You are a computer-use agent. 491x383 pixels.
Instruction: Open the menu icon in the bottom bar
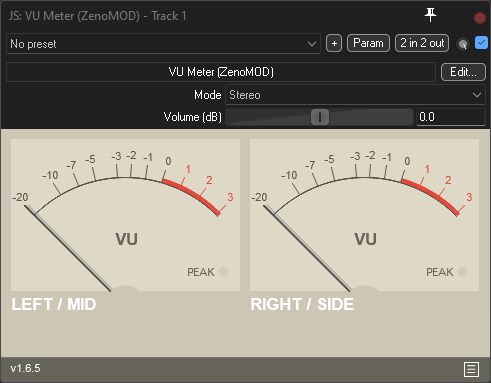pos(471,369)
